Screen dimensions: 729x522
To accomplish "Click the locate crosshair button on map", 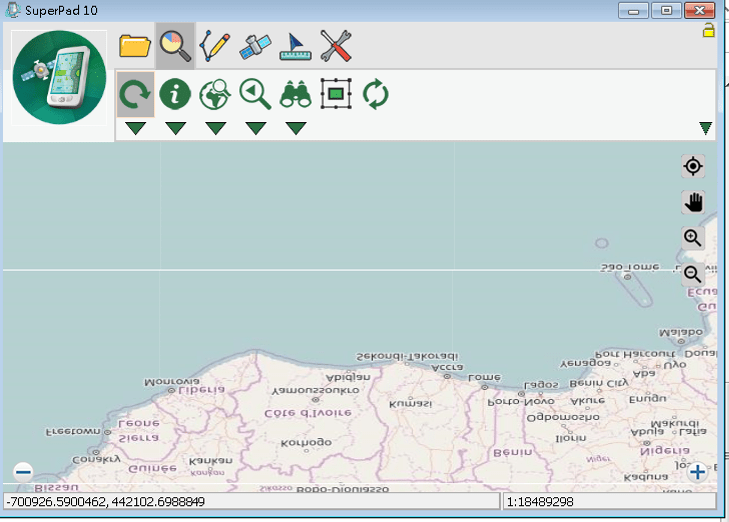I will click(x=693, y=166).
